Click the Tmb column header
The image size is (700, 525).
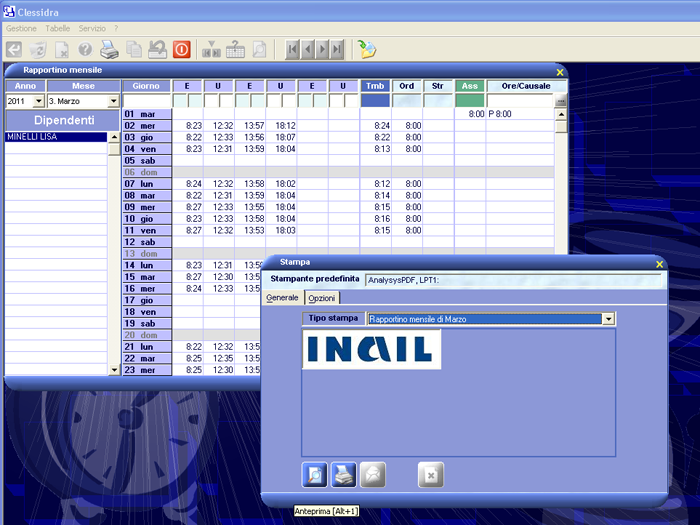(x=375, y=86)
